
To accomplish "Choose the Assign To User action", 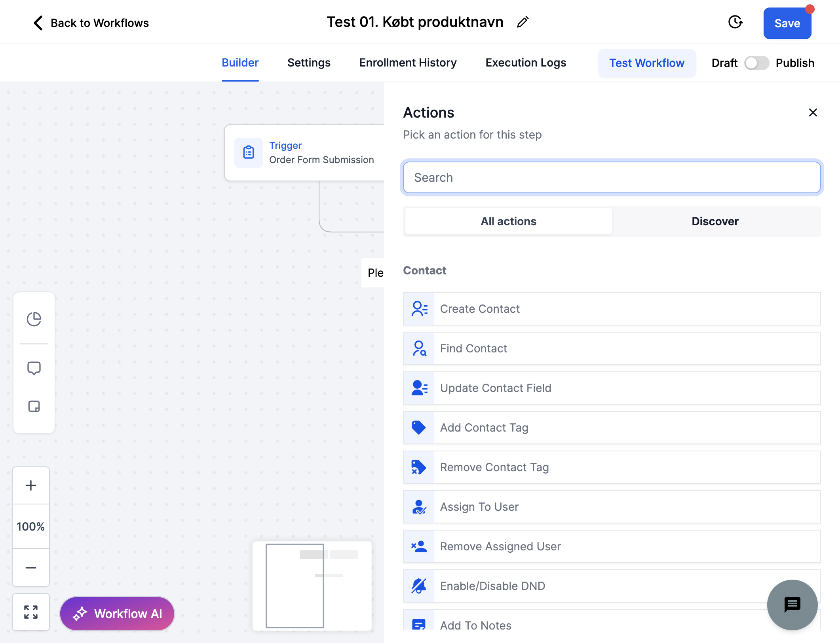I will pos(612,507).
